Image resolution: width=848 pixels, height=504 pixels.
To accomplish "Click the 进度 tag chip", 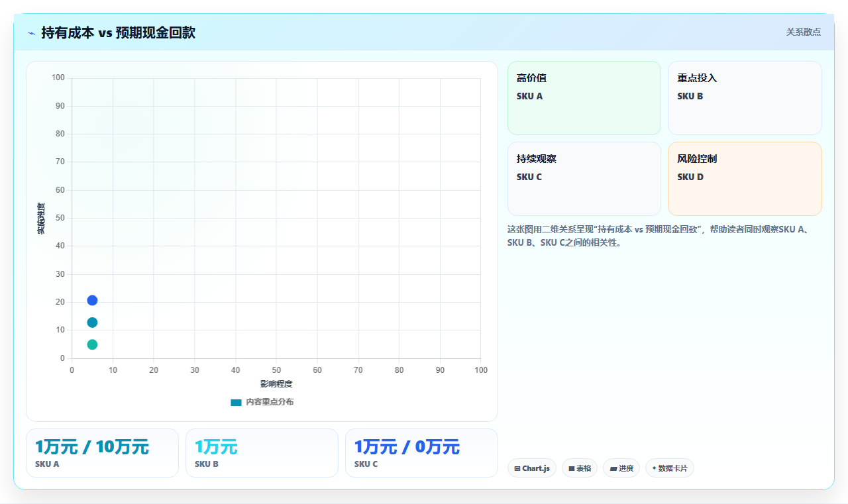I will click(x=621, y=468).
